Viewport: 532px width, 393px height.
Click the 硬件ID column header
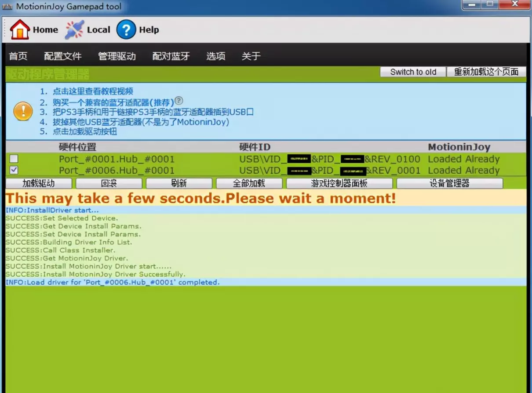pyautogui.click(x=255, y=147)
